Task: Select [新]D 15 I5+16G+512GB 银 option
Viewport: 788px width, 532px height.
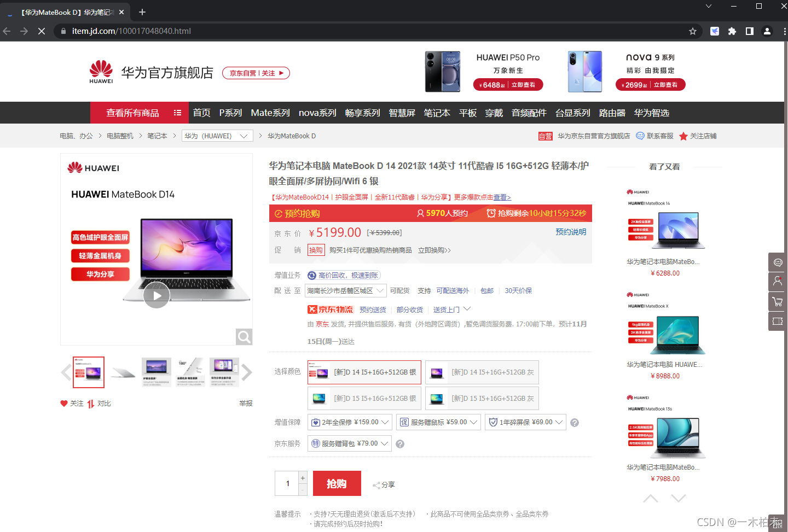Action: 364,399
